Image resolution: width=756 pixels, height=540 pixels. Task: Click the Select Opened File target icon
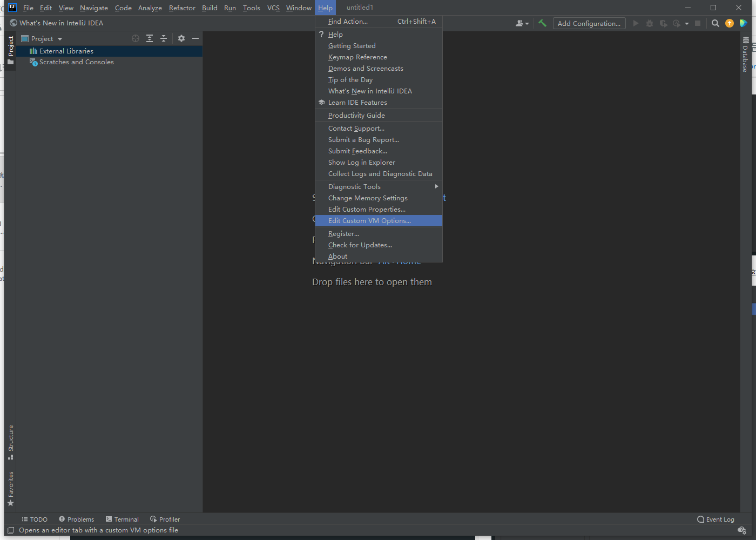point(136,38)
